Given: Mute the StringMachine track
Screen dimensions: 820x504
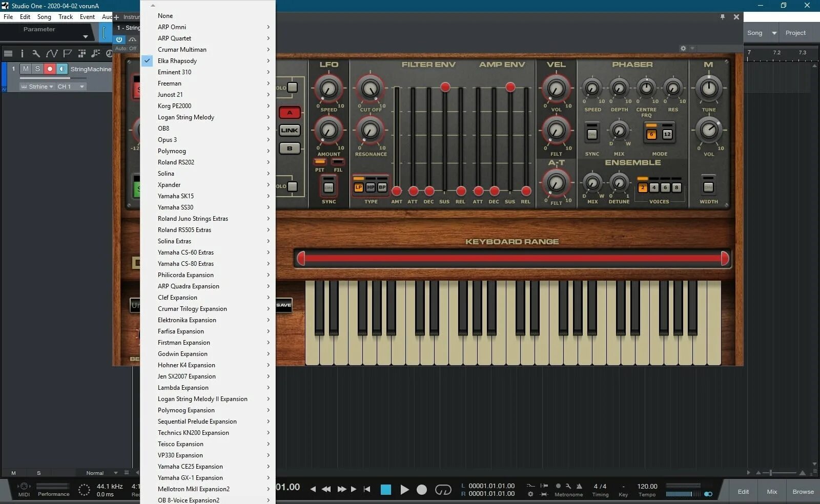Looking at the screenshot, I should click(26, 69).
